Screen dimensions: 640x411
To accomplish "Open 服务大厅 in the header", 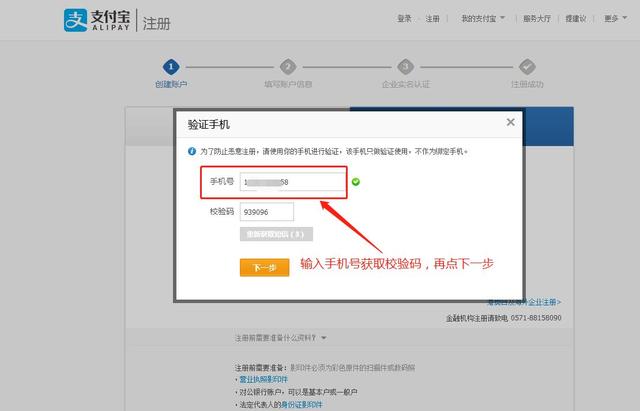I will point(537,19).
